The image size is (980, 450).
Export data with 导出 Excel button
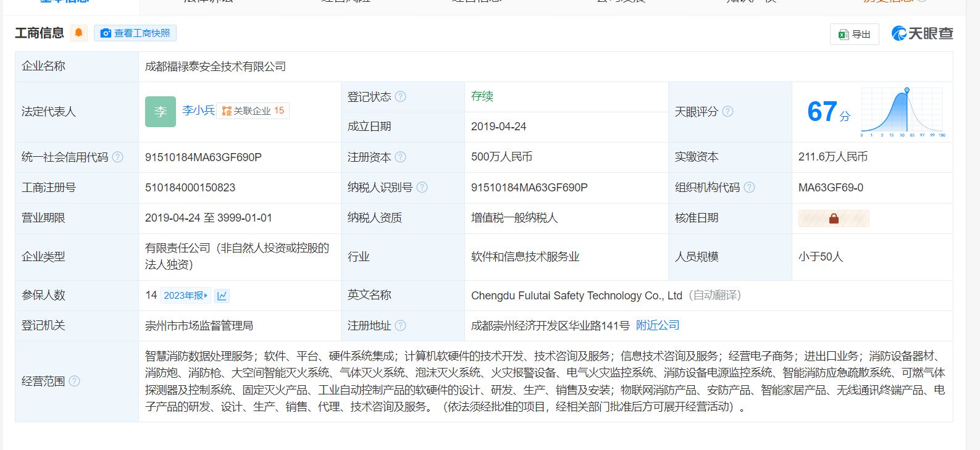854,35
